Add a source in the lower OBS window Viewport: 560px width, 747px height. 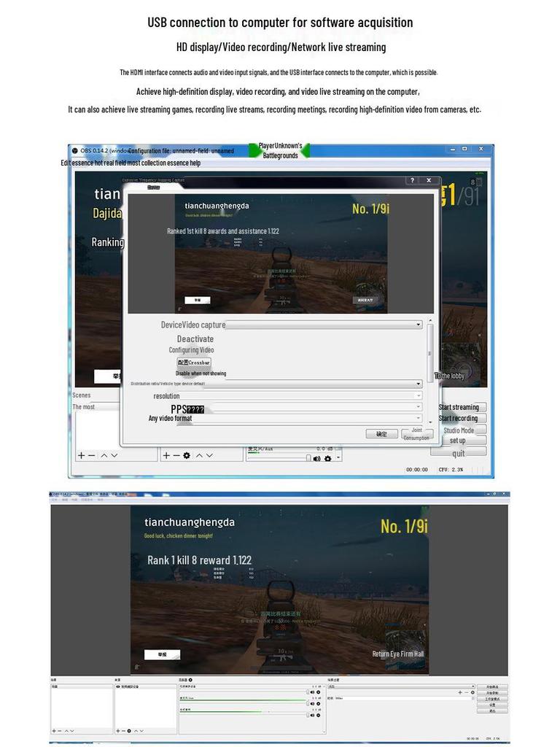click(118, 731)
